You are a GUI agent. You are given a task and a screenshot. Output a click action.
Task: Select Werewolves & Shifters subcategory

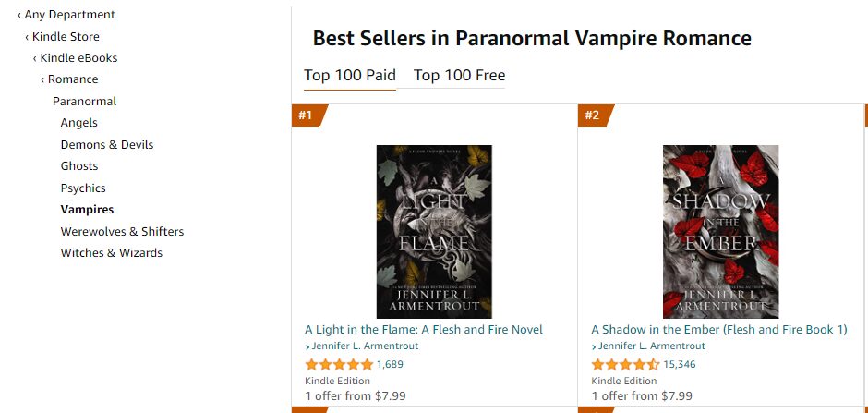[122, 231]
